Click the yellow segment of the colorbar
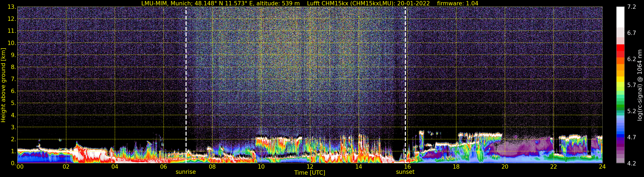Image resolution: width=644 pixels, height=177 pixels. [x=620, y=80]
